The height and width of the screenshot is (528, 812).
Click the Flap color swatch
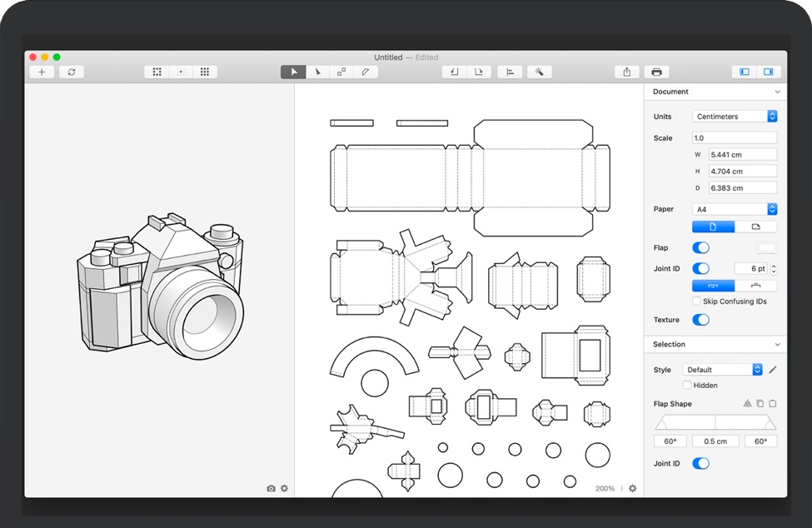(766, 248)
